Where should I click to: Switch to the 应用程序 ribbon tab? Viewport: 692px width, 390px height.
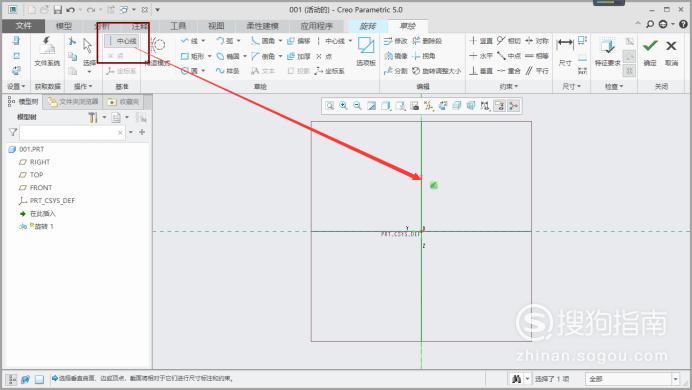pos(316,26)
